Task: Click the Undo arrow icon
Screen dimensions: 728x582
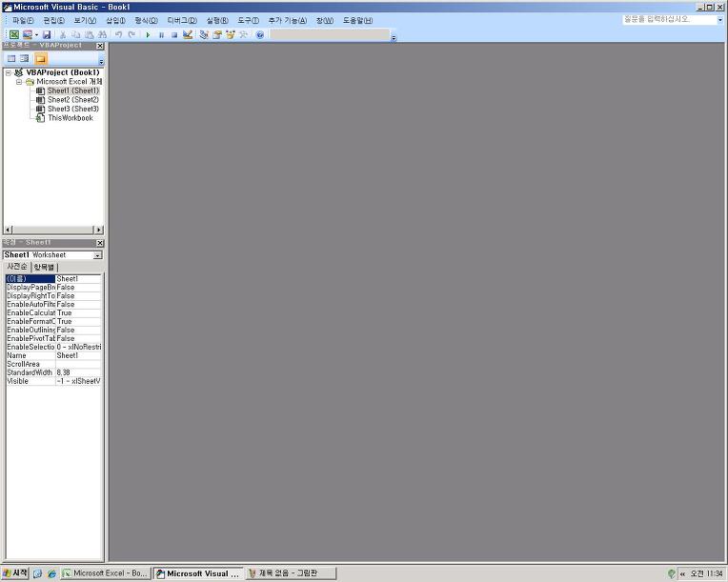Action: pyautogui.click(x=119, y=35)
